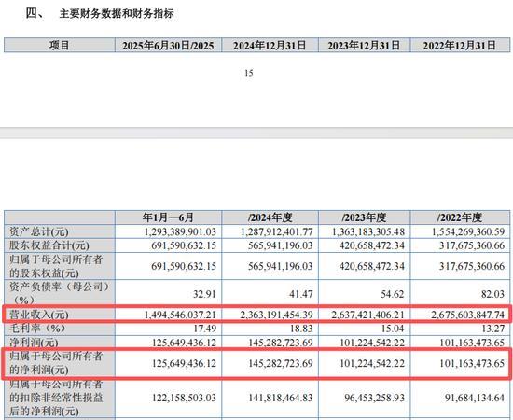Click the 2025年6月30日/2025 column header

[168, 45]
